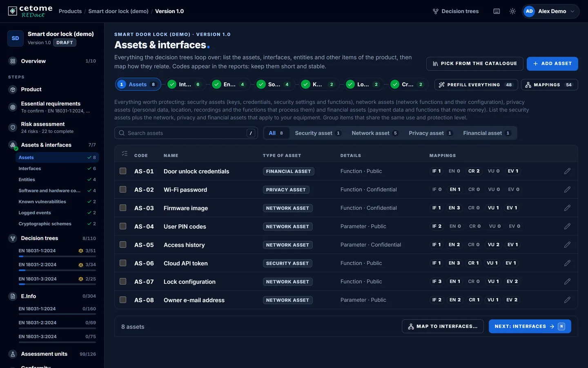Filter by Financial asset tab
The height and width of the screenshot is (368, 588).
(x=486, y=133)
